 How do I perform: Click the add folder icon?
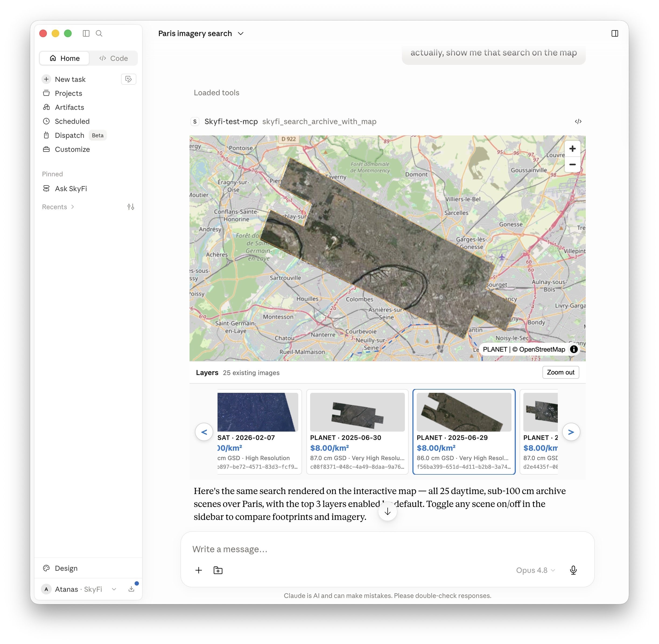pos(218,570)
